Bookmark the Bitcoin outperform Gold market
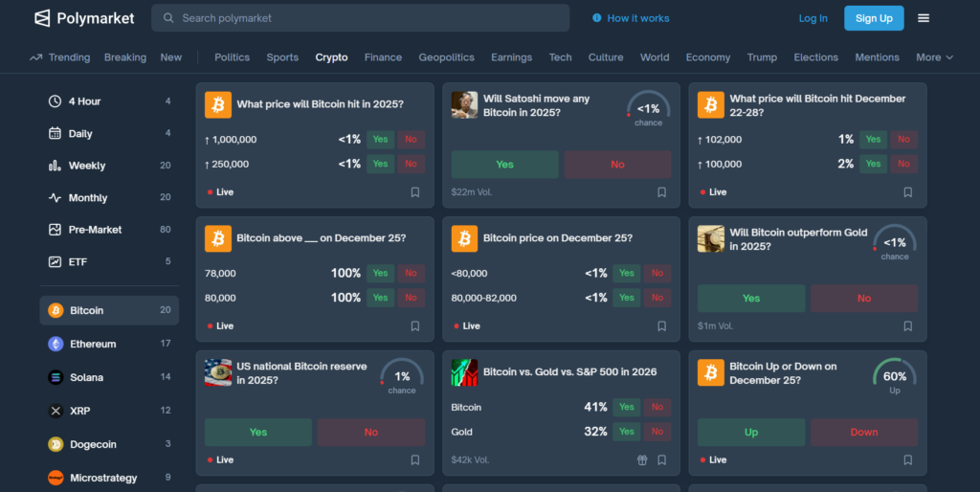 tap(908, 326)
